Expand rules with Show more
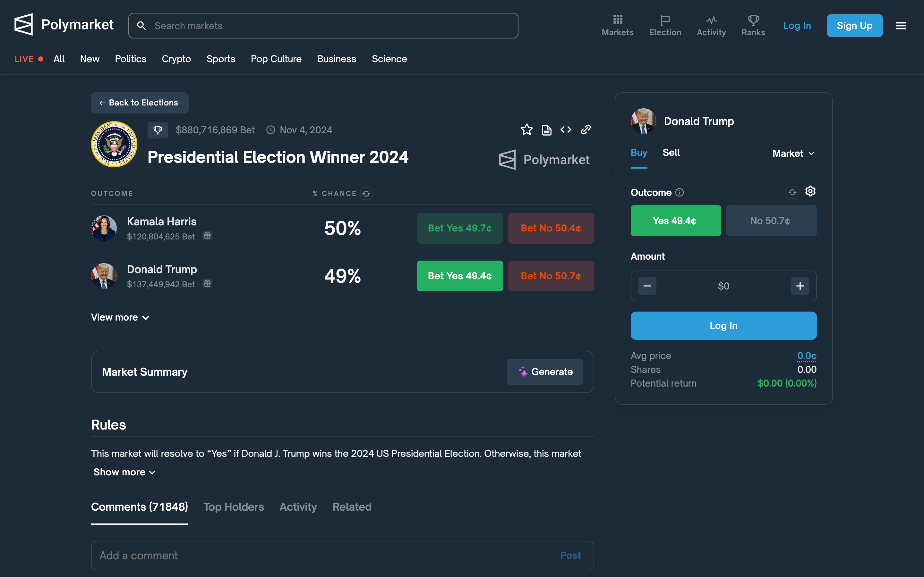This screenshot has width=924, height=577. (124, 472)
